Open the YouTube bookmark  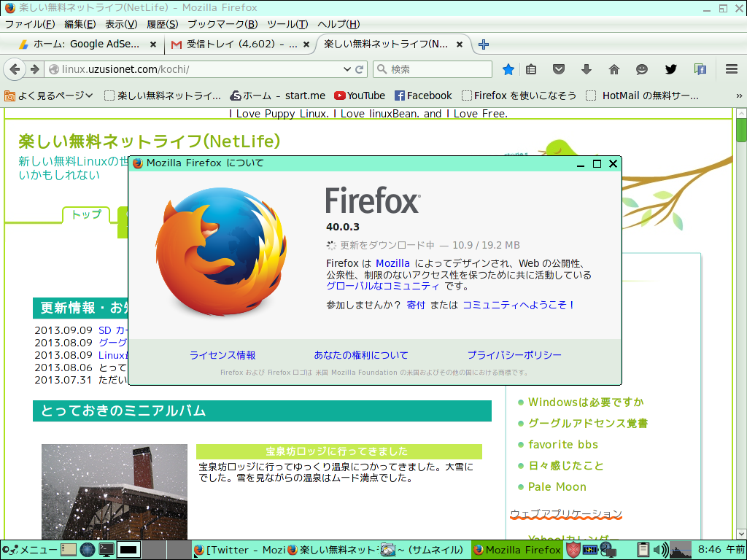coord(360,96)
